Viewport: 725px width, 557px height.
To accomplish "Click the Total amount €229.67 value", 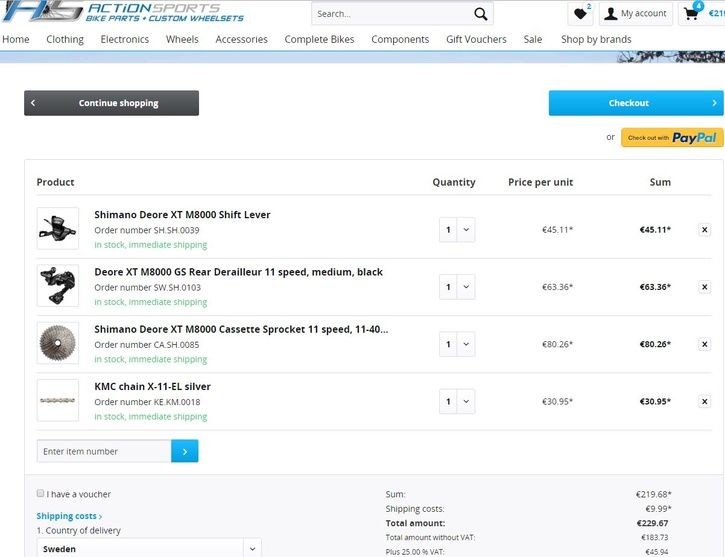I will (x=652, y=523).
